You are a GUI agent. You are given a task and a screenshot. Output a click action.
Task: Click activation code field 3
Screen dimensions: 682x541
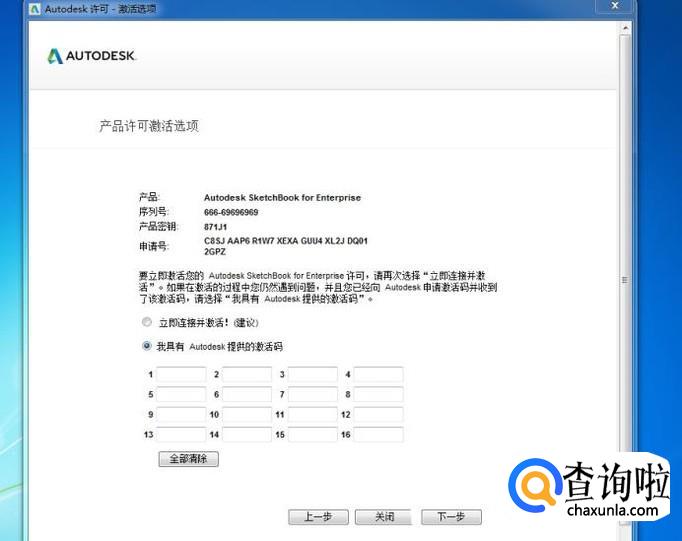pyautogui.click(x=313, y=374)
